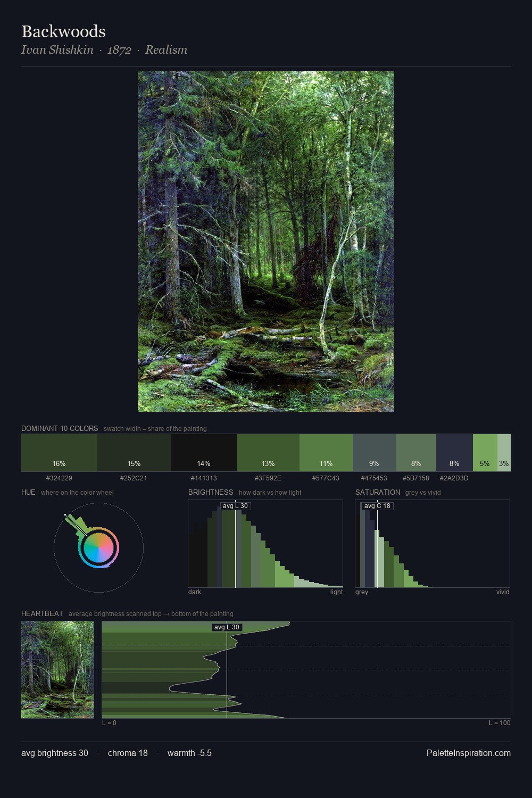
Task: Click the 11% swatch #577C43
Action: 326,453
